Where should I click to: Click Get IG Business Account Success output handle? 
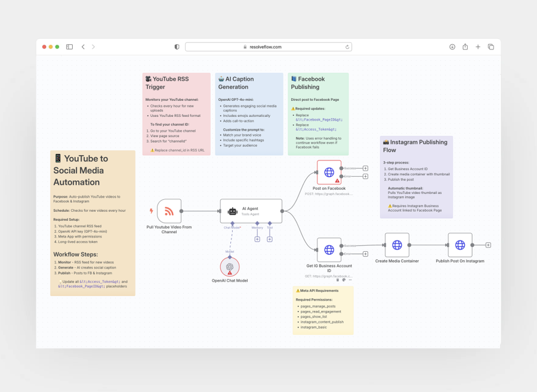pos(341,246)
